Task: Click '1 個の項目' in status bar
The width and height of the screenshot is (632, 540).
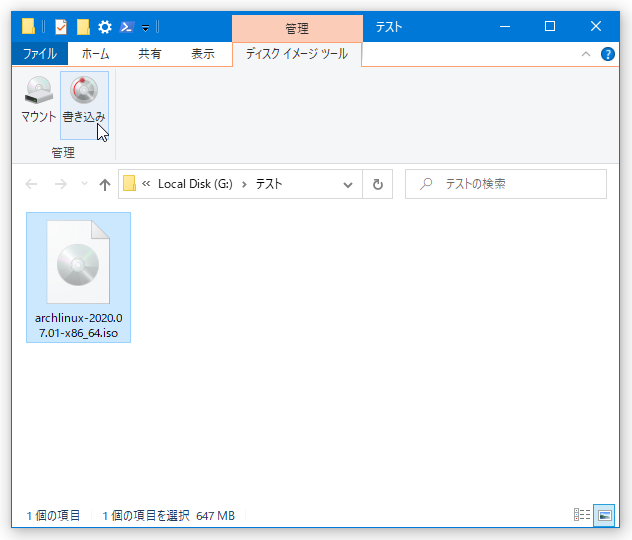Action: coord(53,515)
